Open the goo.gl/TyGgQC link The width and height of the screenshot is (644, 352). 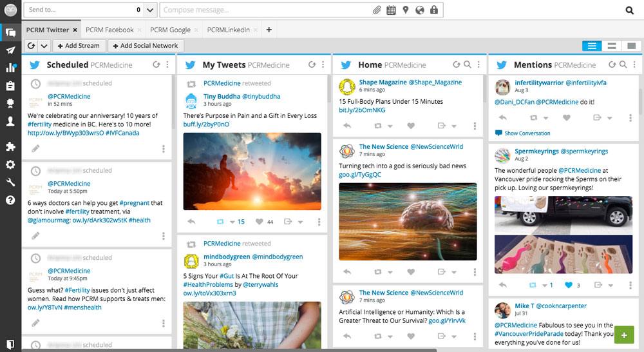tap(360, 175)
